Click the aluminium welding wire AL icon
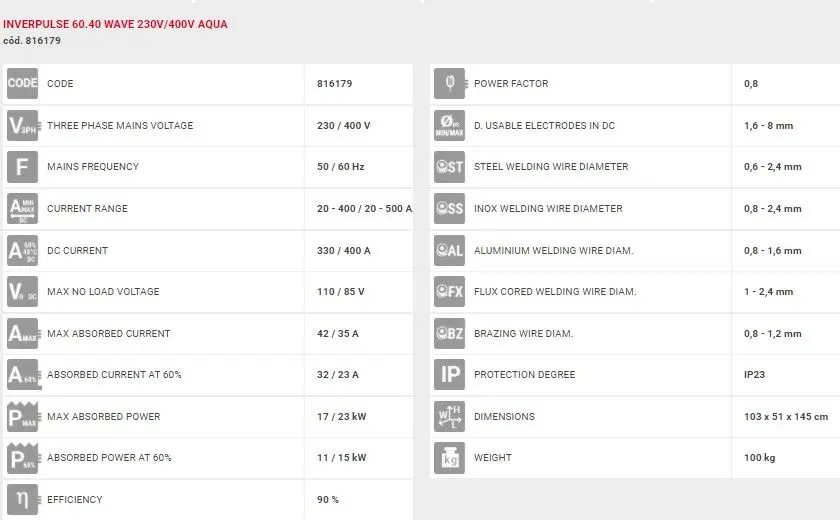840x520 pixels. 449,251
